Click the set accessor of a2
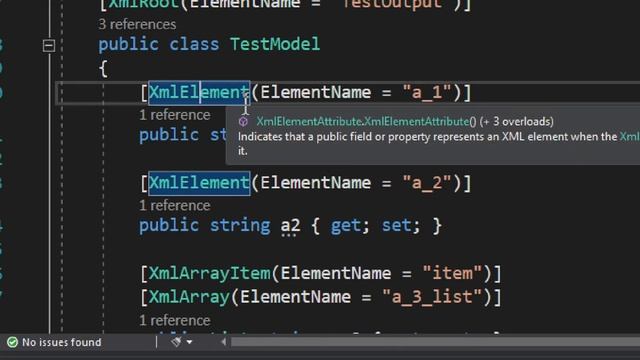 coord(396,226)
